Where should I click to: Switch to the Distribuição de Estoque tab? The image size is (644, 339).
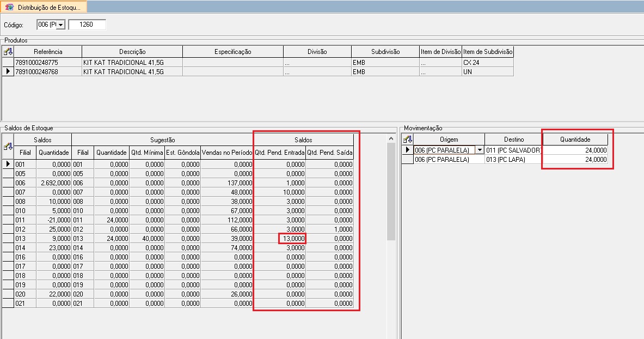44,7
